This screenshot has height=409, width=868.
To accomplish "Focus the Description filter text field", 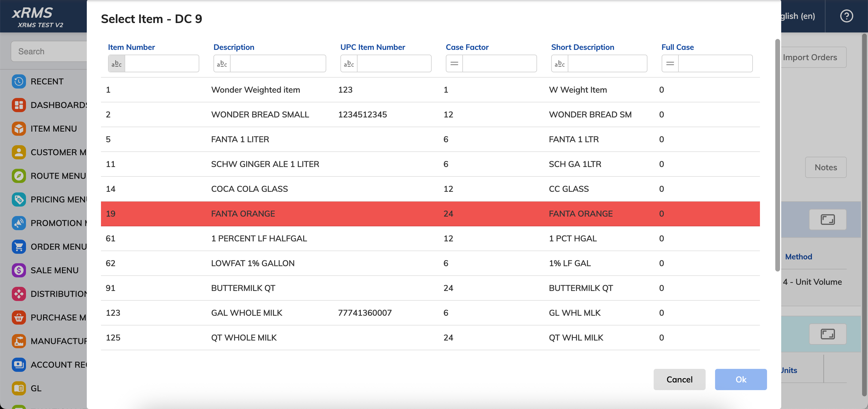I will [278, 63].
